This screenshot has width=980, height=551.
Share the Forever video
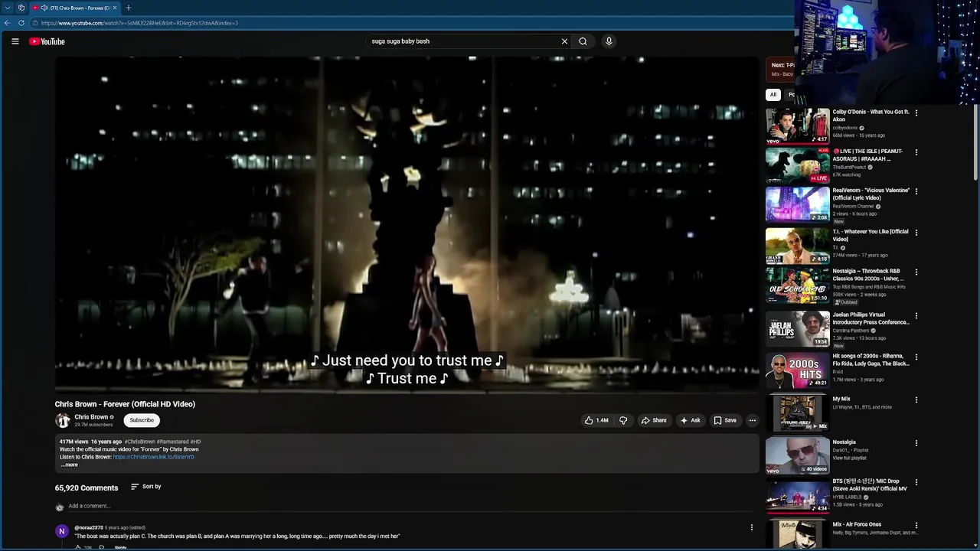click(x=654, y=420)
